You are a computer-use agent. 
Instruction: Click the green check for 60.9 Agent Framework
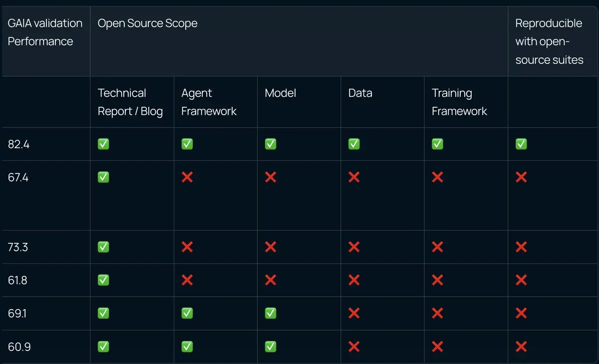tap(187, 347)
